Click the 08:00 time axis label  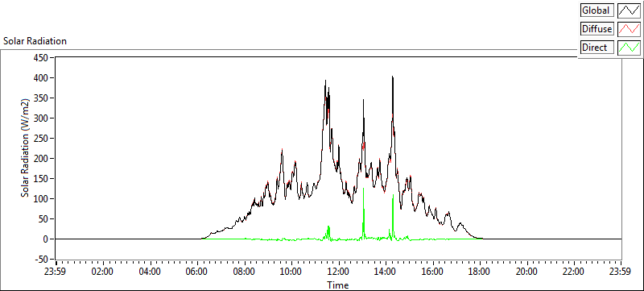[x=244, y=272]
